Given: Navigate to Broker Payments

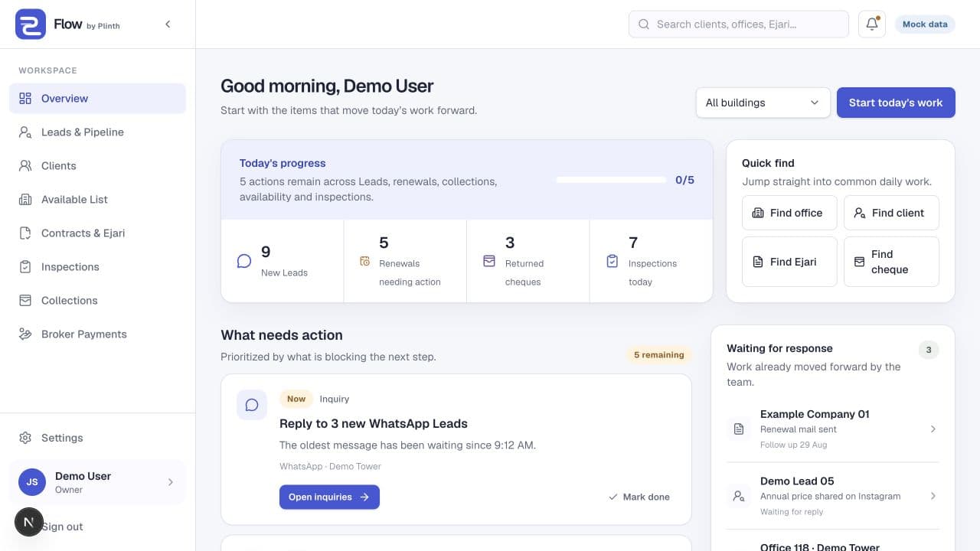Looking at the screenshot, I should point(97,334).
